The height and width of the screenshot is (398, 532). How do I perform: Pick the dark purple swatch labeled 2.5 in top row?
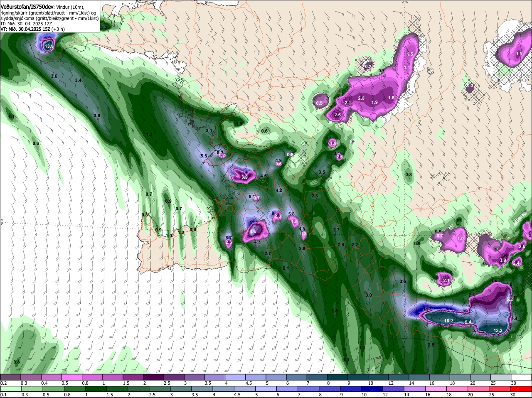pos(174,377)
